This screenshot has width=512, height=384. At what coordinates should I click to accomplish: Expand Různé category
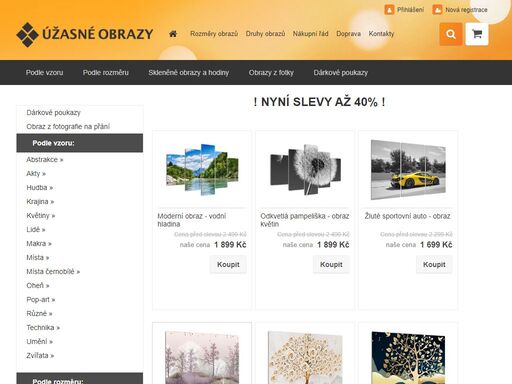pyautogui.click(x=39, y=314)
